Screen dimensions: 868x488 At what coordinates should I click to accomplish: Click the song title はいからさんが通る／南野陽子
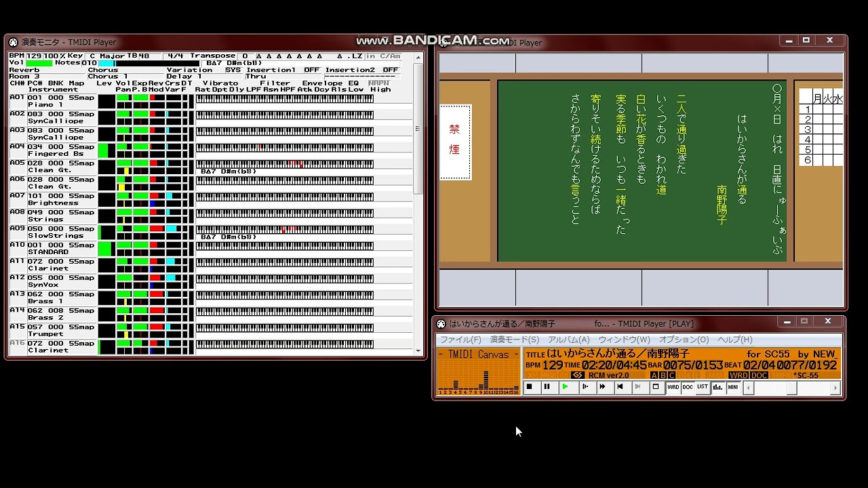pos(617,353)
